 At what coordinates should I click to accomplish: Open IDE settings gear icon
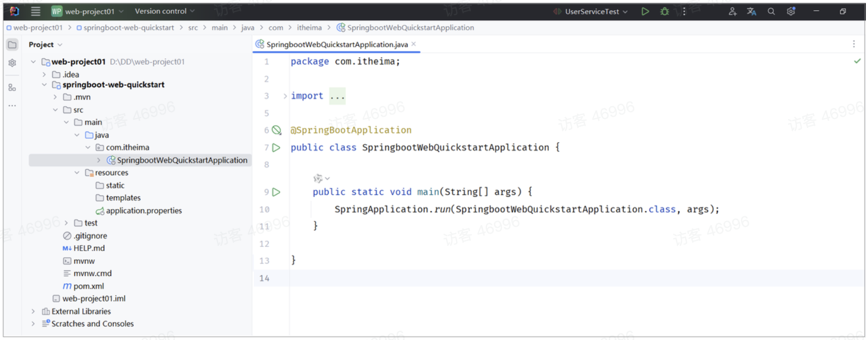pyautogui.click(x=791, y=11)
